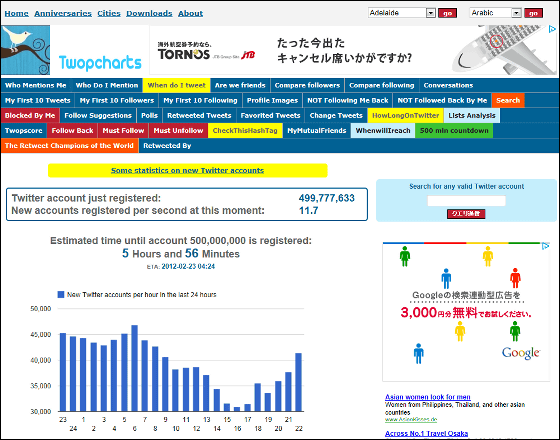Open the Home link

pos(16,13)
